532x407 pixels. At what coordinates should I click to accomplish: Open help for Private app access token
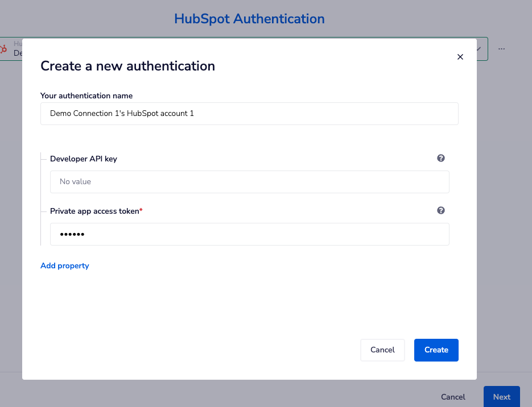(441, 210)
